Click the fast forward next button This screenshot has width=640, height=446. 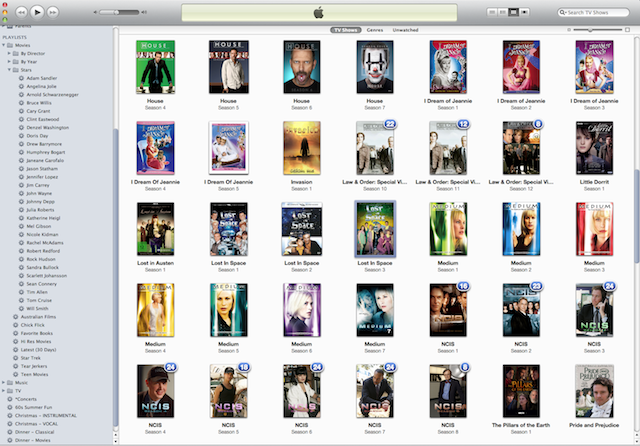53,12
